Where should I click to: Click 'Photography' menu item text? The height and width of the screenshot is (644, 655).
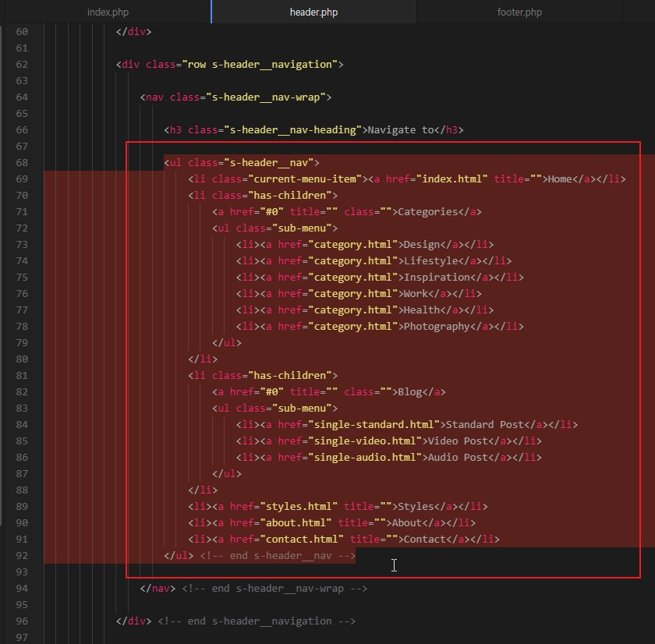tap(437, 327)
